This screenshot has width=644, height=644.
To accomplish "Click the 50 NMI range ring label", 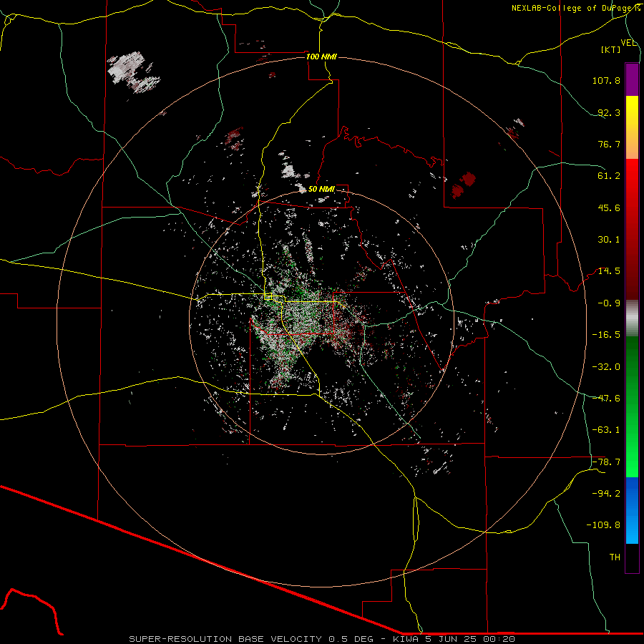I will click(321, 189).
